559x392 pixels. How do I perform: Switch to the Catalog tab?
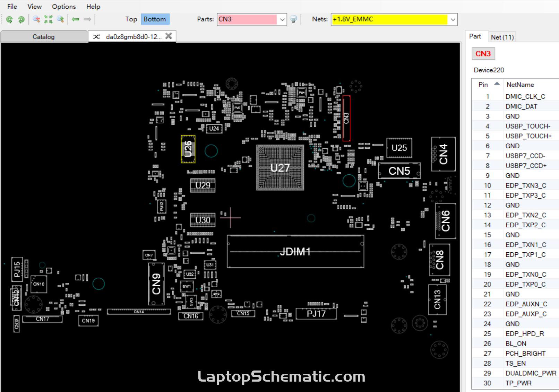tap(44, 37)
